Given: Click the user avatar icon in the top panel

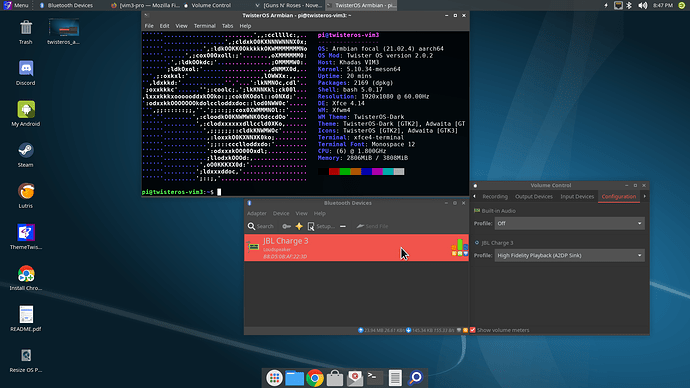Looking at the screenshot, I should coord(682,5).
